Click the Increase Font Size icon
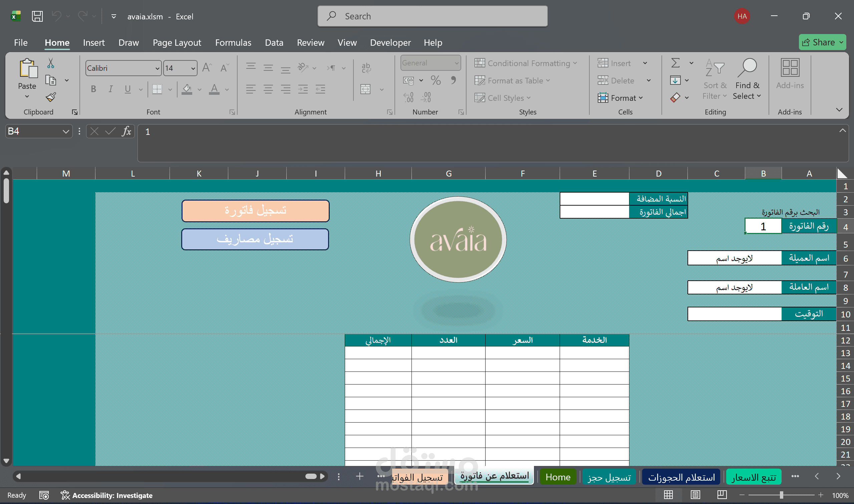The width and height of the screenshot is (854, 504). 207,68
